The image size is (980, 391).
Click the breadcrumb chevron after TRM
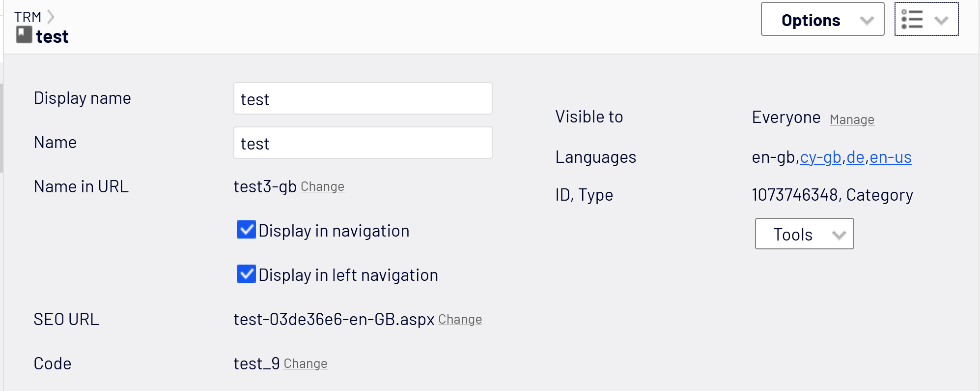click(x=51, y=17)
